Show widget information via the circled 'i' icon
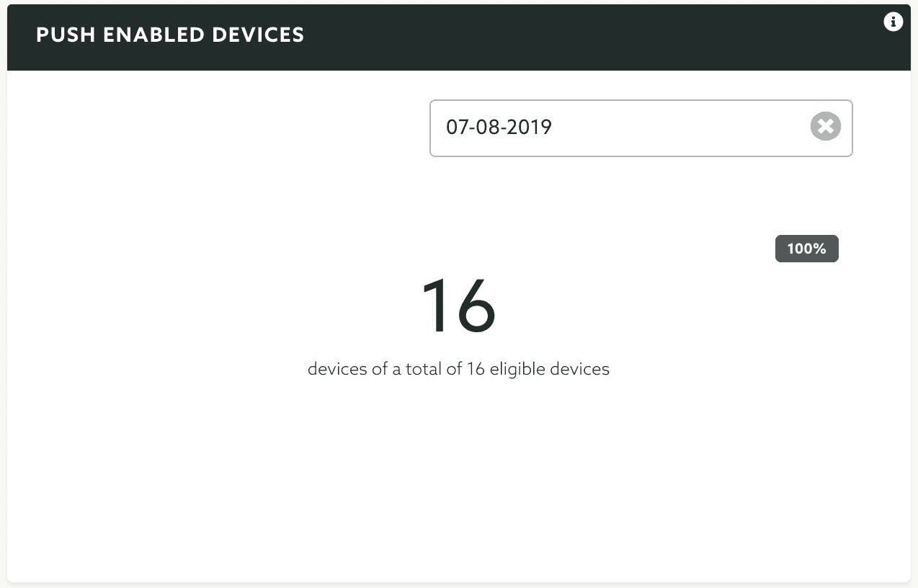This screenshot has height=588, width=918. click(x=893, y=22)
